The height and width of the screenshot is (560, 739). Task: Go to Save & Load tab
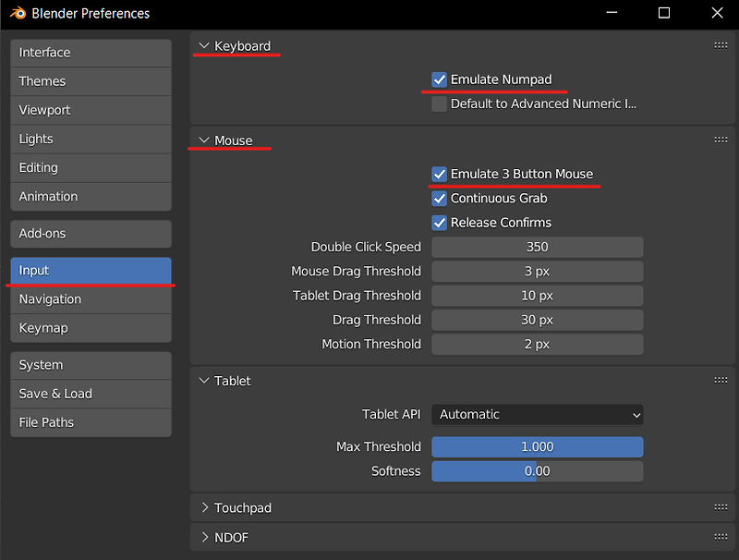click(x=91, y=394)
